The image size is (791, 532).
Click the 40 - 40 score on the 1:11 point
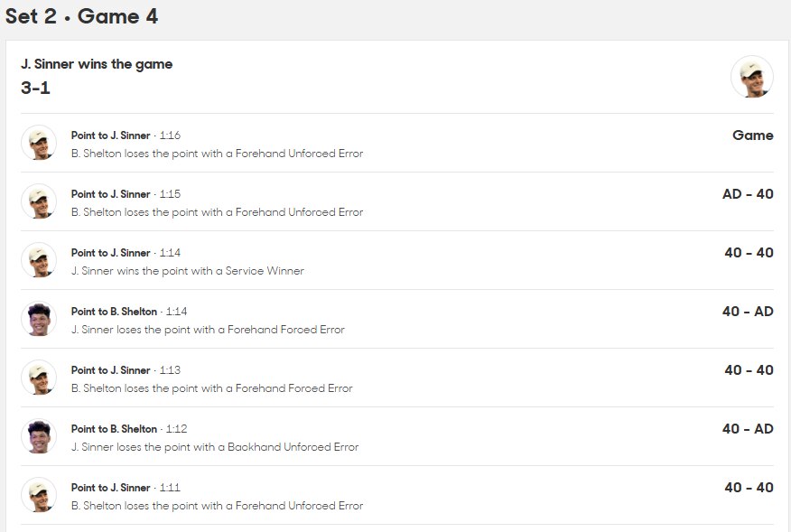(749, 488)
